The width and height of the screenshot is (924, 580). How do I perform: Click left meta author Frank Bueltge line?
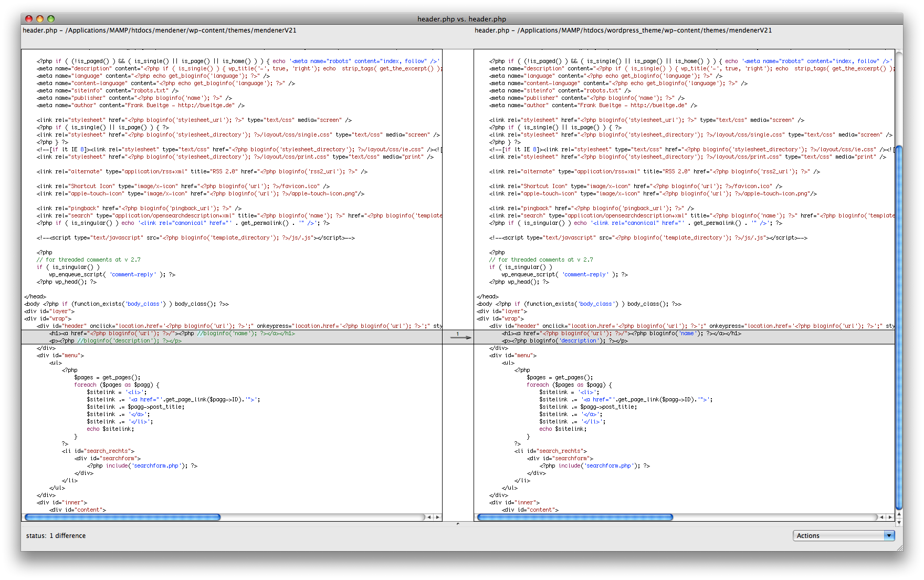(141, 106)
